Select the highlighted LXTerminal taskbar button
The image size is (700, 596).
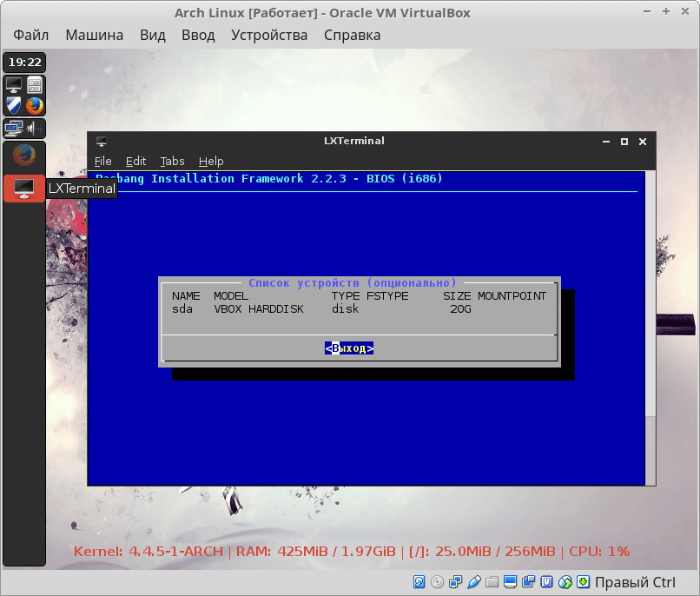24,188
